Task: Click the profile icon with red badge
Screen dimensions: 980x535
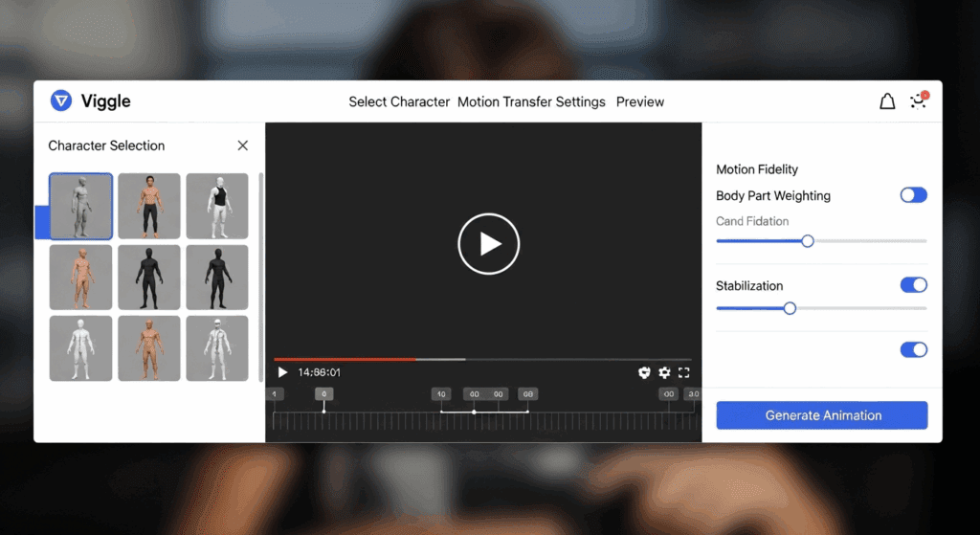Action: click(920, 100)
